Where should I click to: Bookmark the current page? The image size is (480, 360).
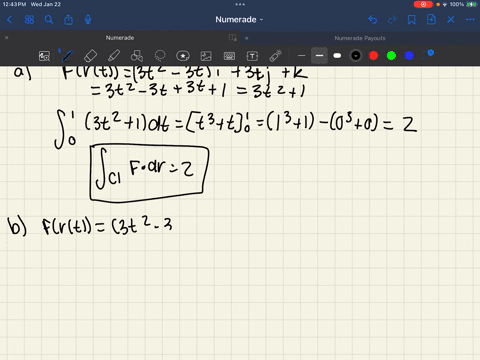[412, 20]
